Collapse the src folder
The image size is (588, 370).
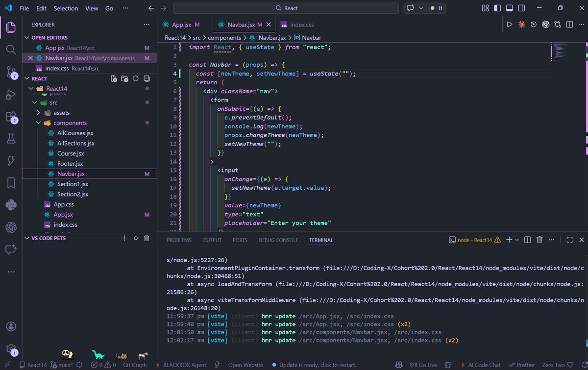click(x=53, y=102)
